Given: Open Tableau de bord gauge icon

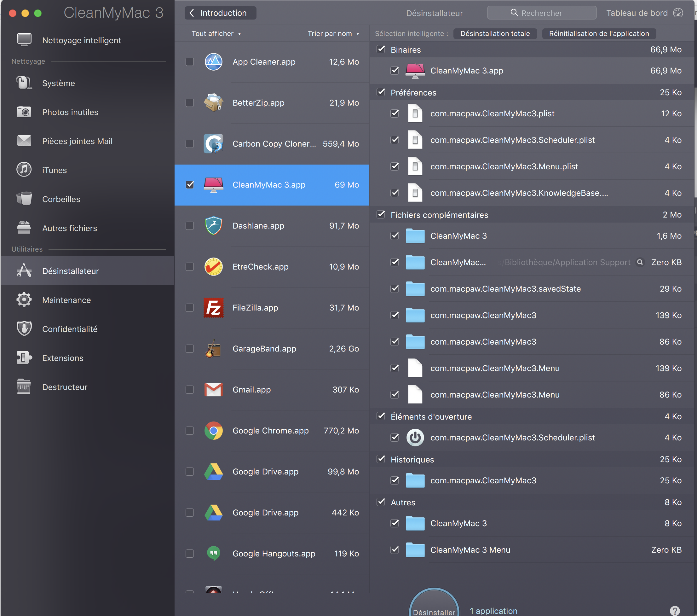Looking at the screenshot, I should coord(678,13).
